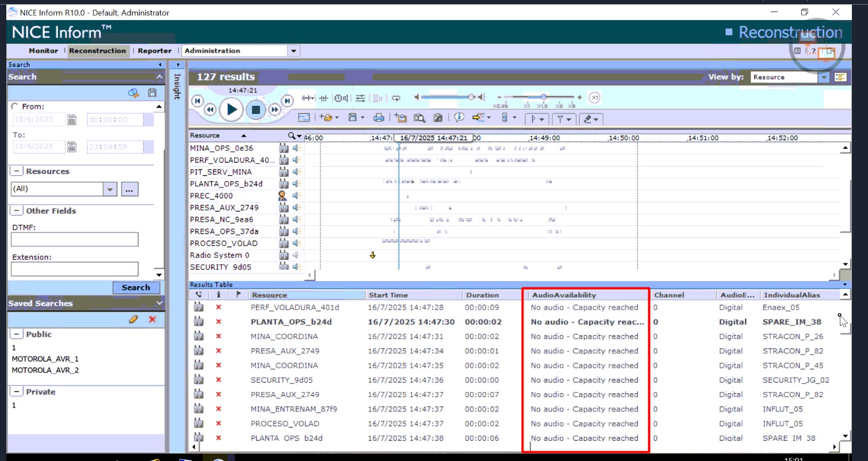Collapse the Public saved searches group

(x=17, y=334)
